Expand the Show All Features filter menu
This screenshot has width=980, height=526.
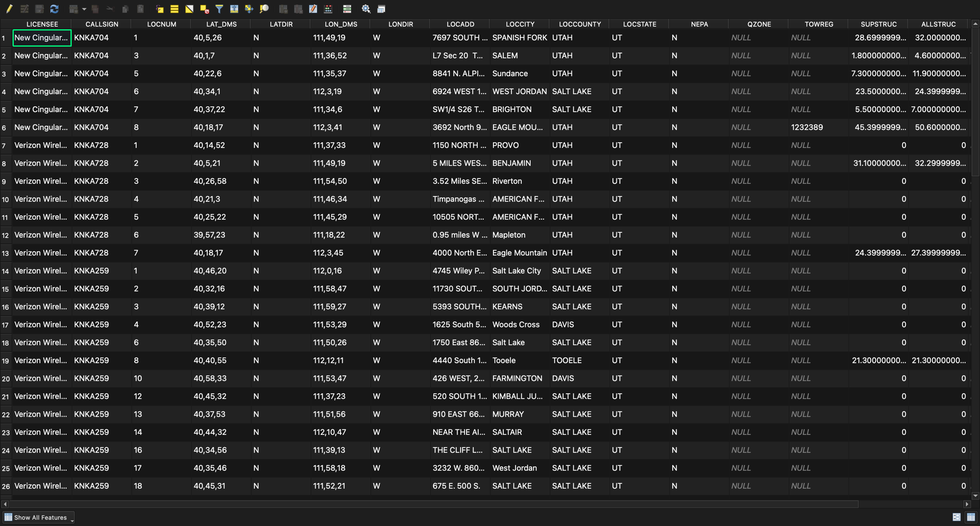tap(39, 518)
